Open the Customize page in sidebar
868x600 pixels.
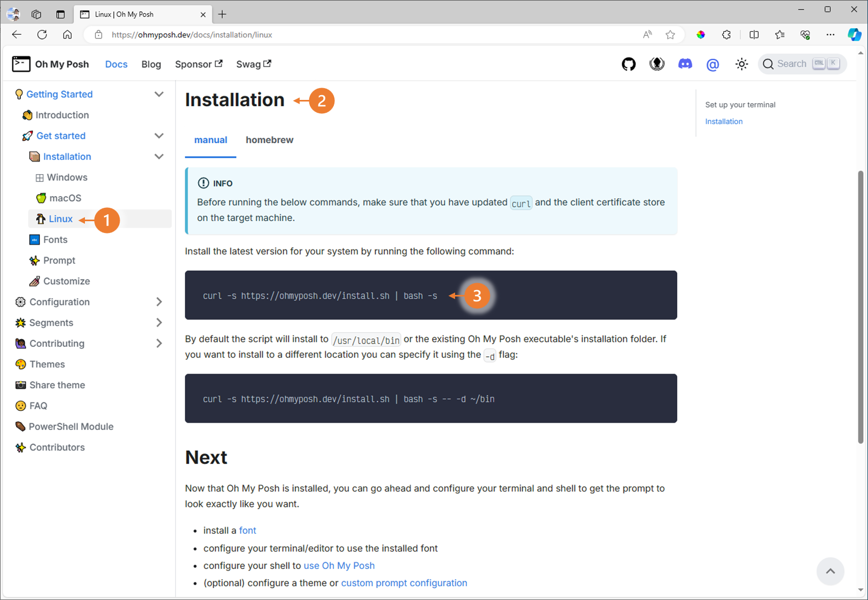pyautogui.click(x=66, y=281)
